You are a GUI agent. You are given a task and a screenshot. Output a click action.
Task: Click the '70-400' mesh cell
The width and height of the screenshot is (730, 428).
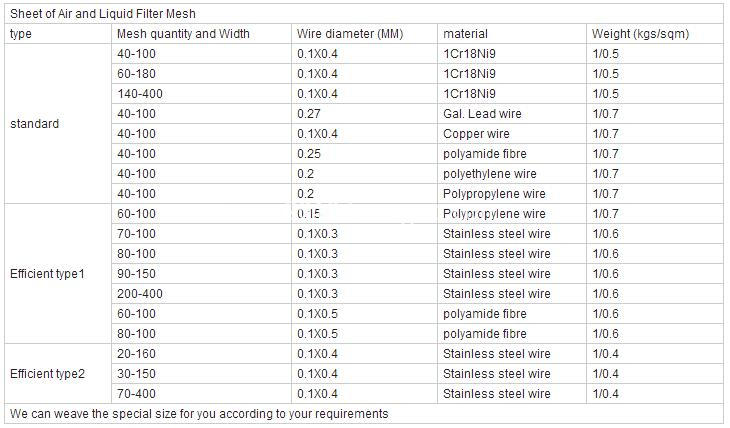pyautogui.click(x=137, y=394)
